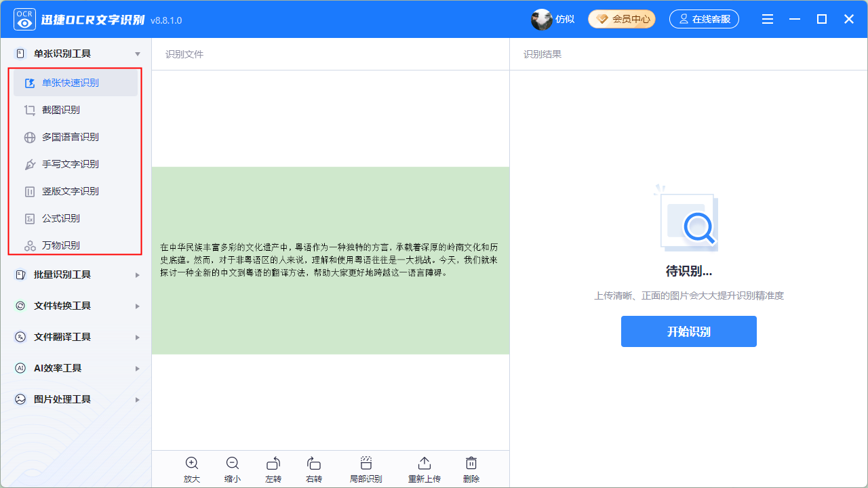Click the 识别文件 panel header
Image resolution: width=868 pixels, height=488 pixels.
pyautogui.click(x=184, y=54)
